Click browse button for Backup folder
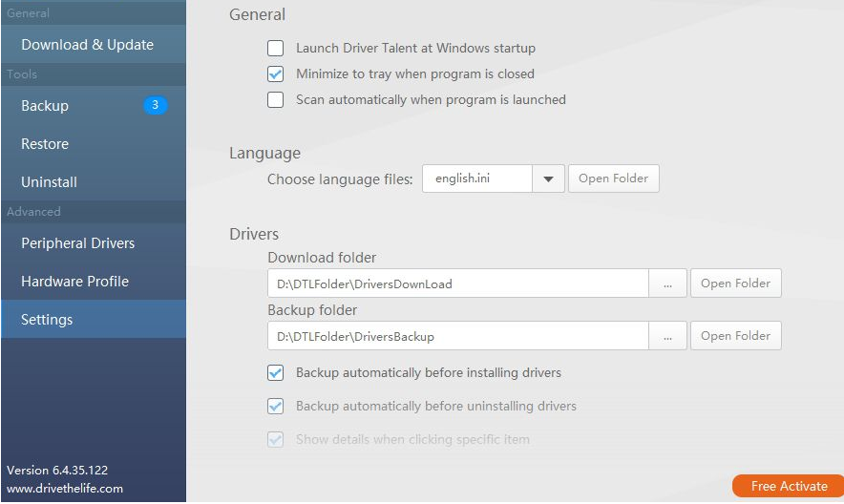This screenshot has width=844, height=504. tap(667, 336)
